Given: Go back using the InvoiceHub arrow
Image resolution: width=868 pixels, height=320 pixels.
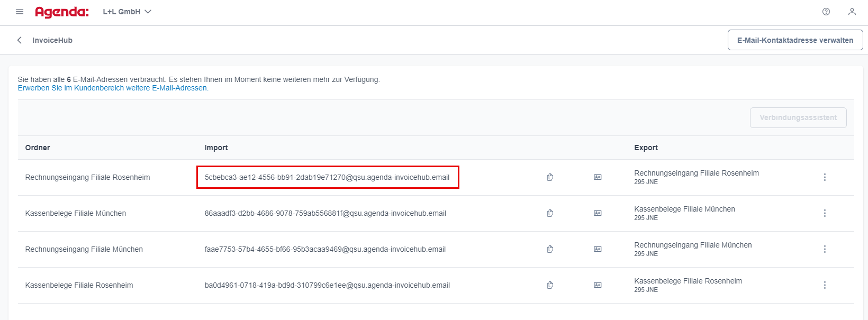Looking at the screenshot, I should (x=20, y=40).
